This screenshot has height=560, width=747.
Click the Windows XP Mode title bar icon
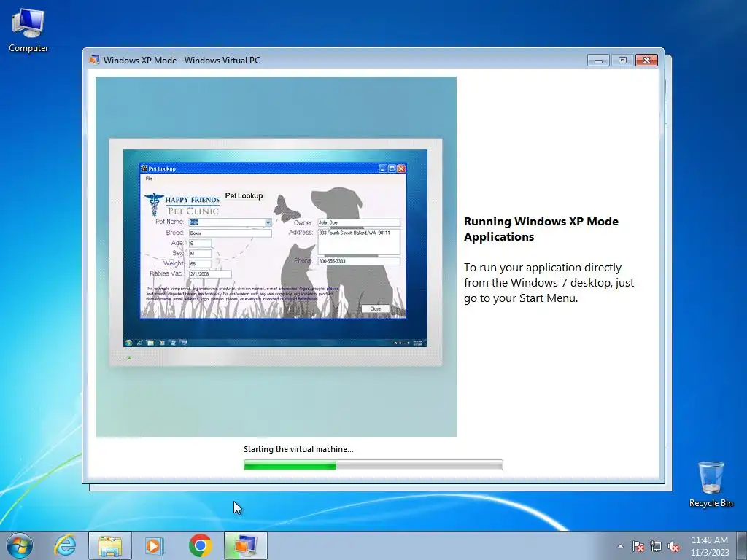click(94, 60)
